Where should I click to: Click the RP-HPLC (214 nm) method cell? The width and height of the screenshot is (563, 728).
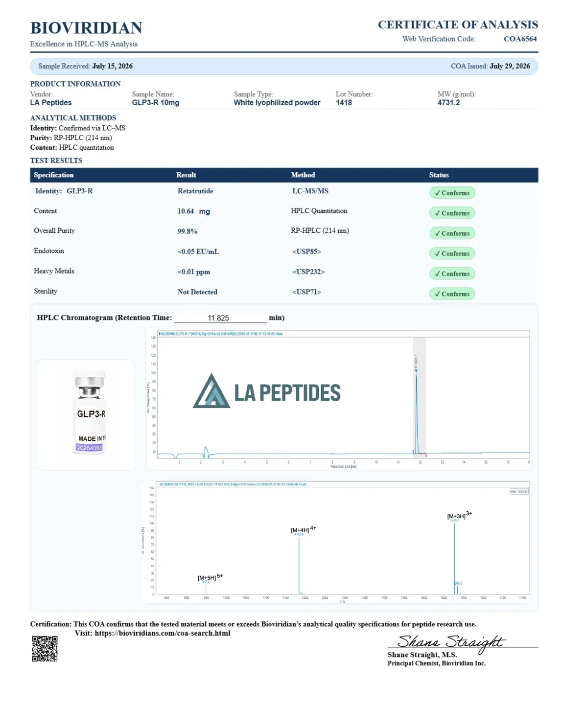point(320,230)
